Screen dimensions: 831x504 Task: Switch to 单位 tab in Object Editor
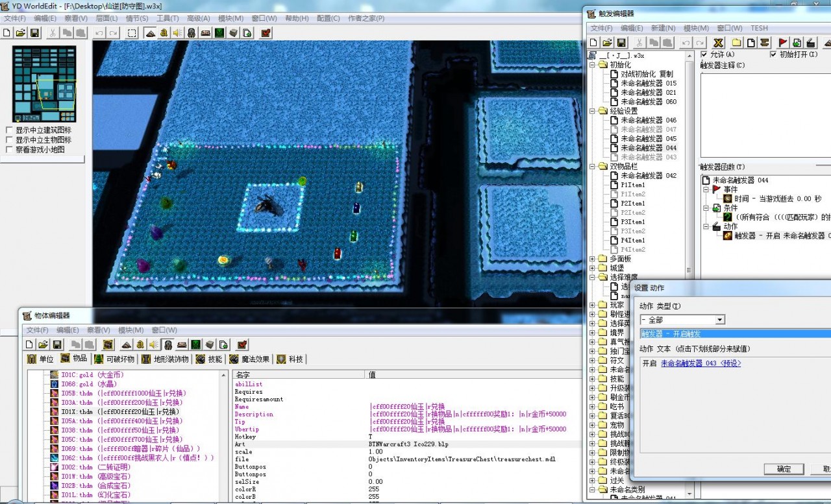[x=40, y=359]
